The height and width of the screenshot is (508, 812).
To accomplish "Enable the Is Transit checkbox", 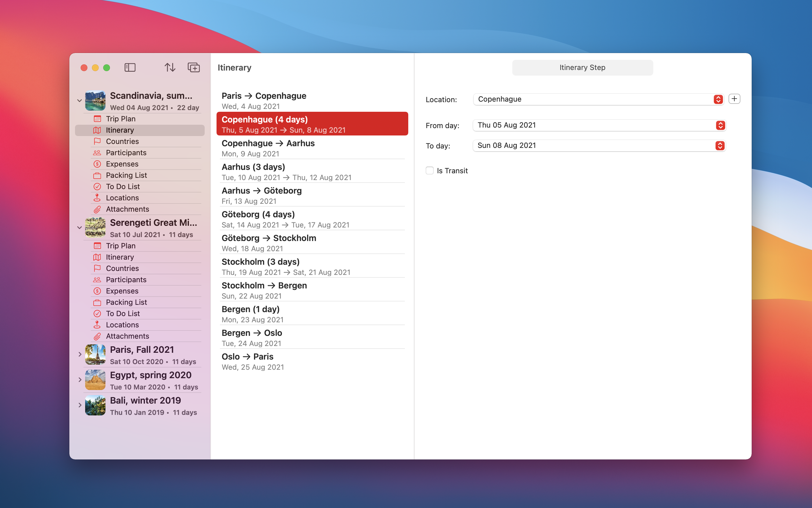I will 429,171.
